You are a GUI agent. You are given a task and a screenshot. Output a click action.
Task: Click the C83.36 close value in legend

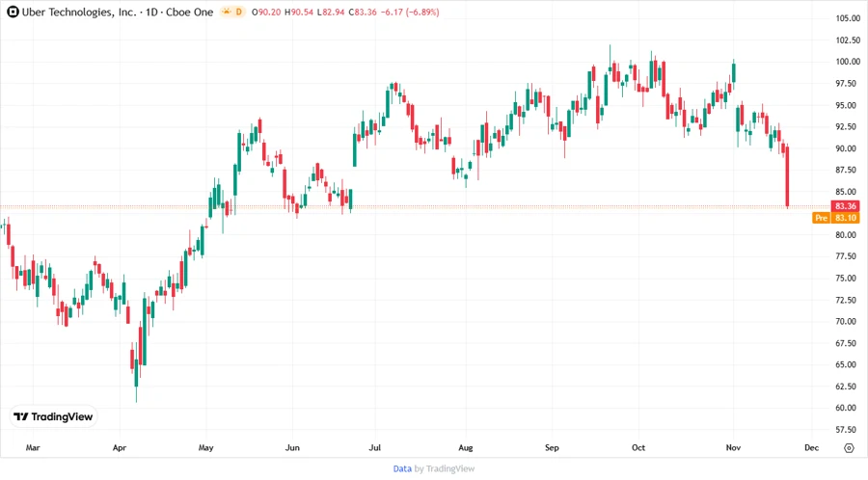[x=363, y=13]
